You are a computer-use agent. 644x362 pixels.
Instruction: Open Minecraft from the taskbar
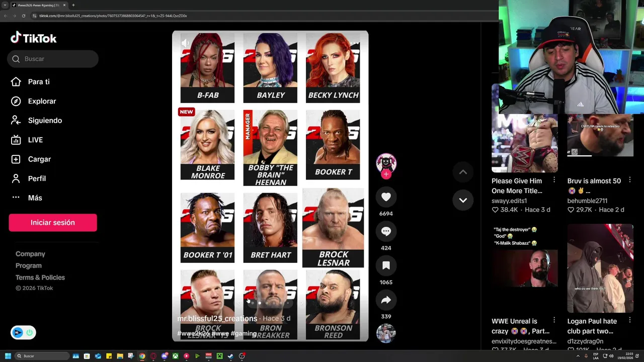219,356
